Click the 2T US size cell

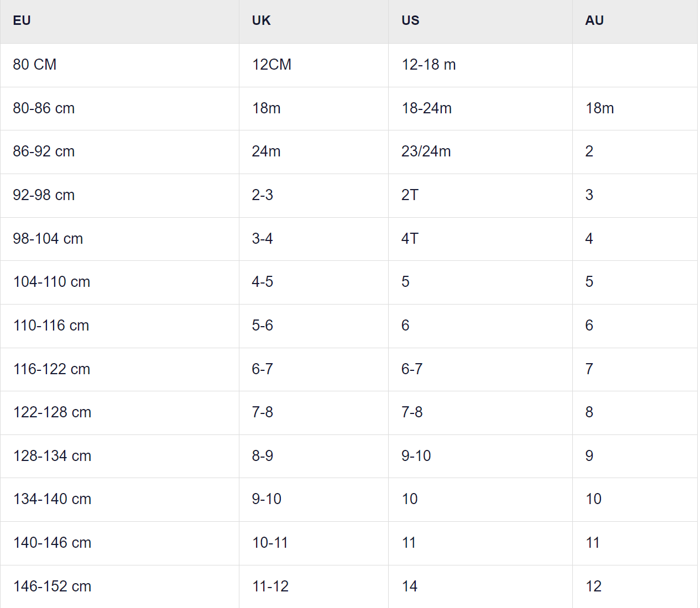(x=410, y=195)
